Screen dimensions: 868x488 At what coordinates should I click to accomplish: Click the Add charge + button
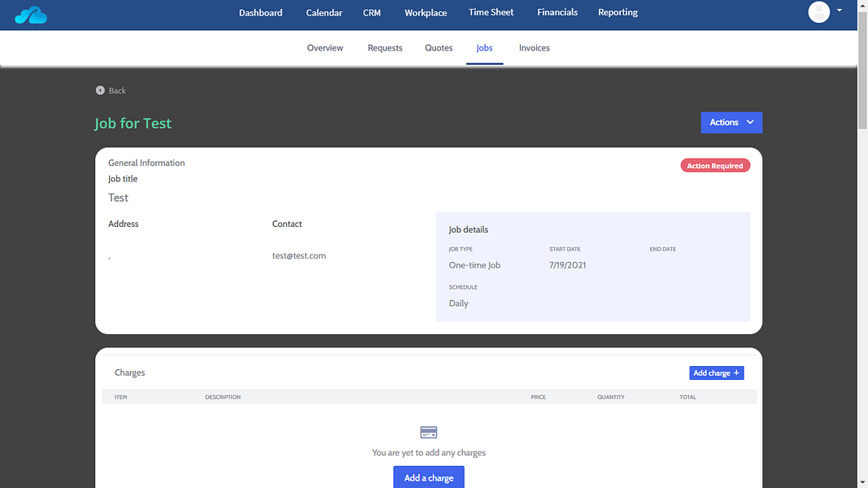717,373
